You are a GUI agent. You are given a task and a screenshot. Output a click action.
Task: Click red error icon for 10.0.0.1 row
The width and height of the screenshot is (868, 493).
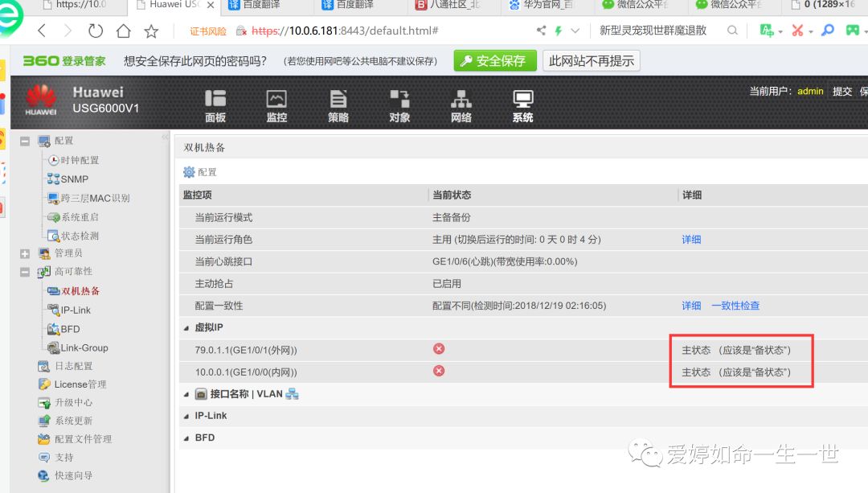click(x=439, y=371)
